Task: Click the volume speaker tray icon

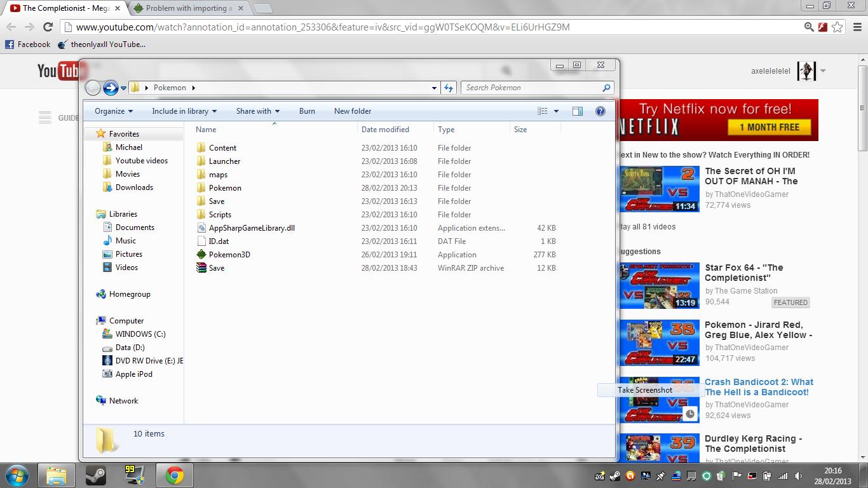Action: click(x=797, y=476)
